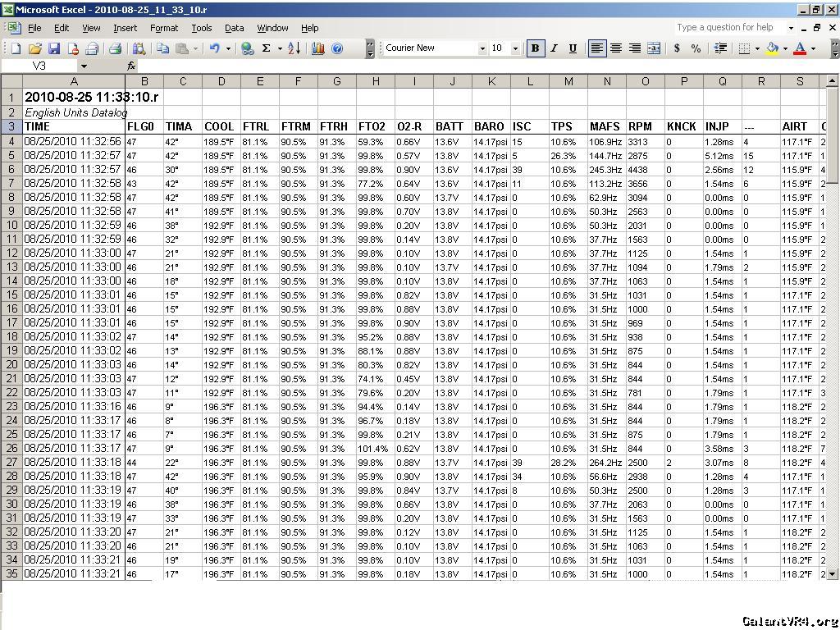Apply the yellow Fill Color swatch
840x630 pixels.
pos(771,48)
